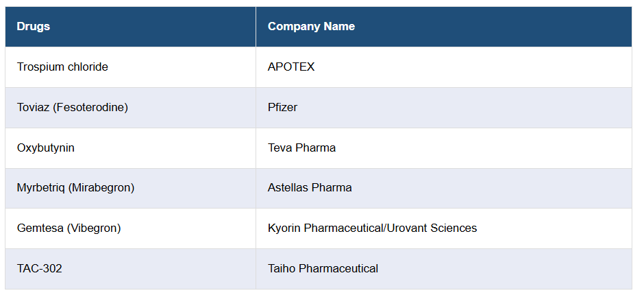The width and height of the screenshot is (644, 295).
Task: Click Vibegron in parentheses
Action: (x=94, y=228)
